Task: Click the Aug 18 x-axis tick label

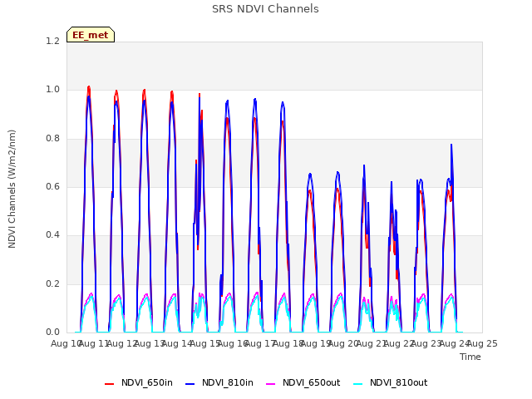Action: pos(288,343)
